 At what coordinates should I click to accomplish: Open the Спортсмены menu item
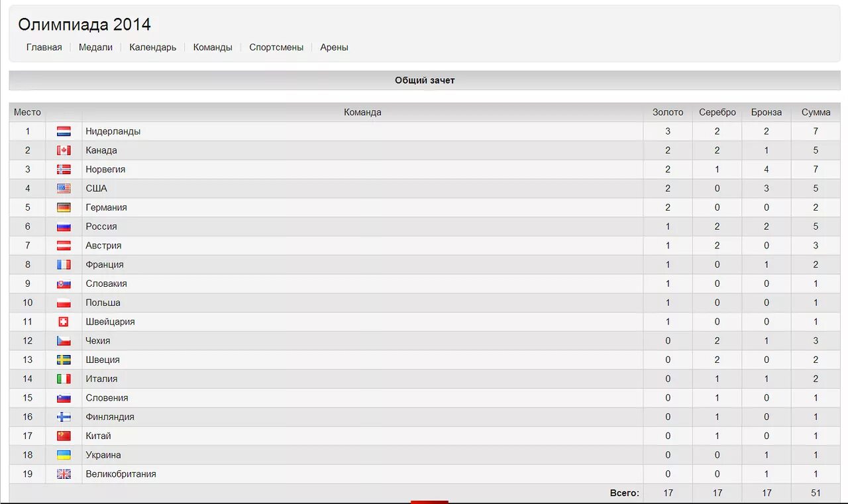tap(276, 47)
